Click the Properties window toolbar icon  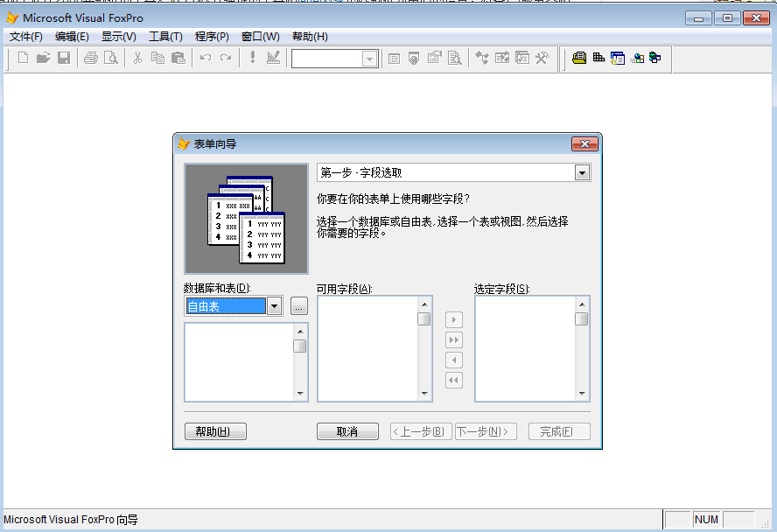(434, 59)
